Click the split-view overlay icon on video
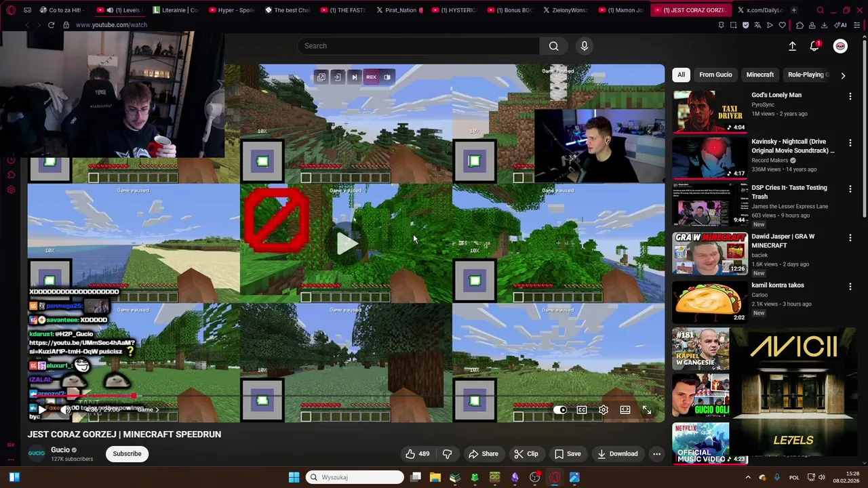Image resolution: width=868 pixels, height=488 pixels. tap(387, 77)
